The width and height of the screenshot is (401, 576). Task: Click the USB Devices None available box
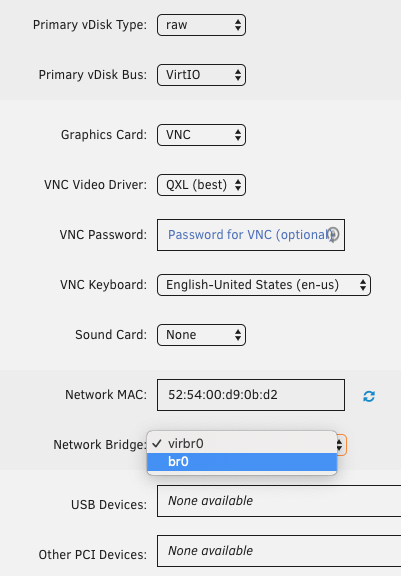pos(279,501)
